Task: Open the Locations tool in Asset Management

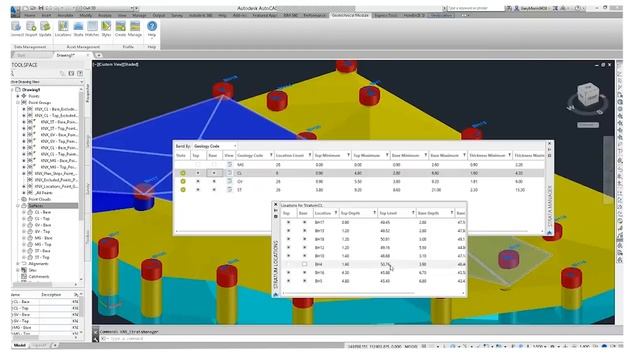Action: pyautogui.click(x=63, y=27)
